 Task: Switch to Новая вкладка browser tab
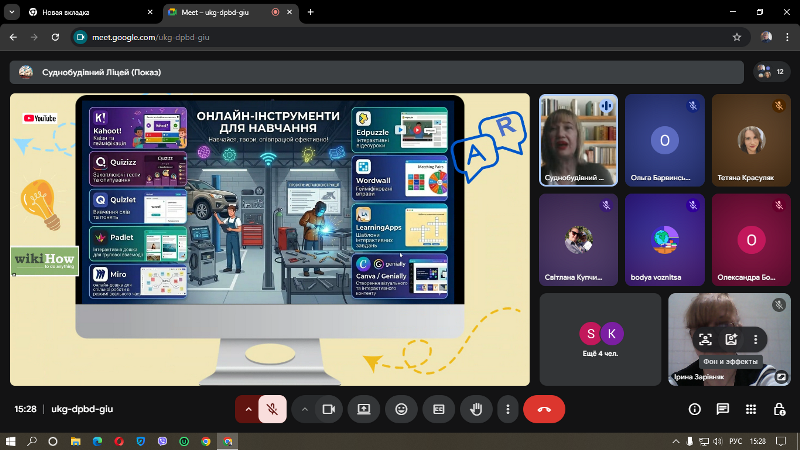tap(90, 12)
